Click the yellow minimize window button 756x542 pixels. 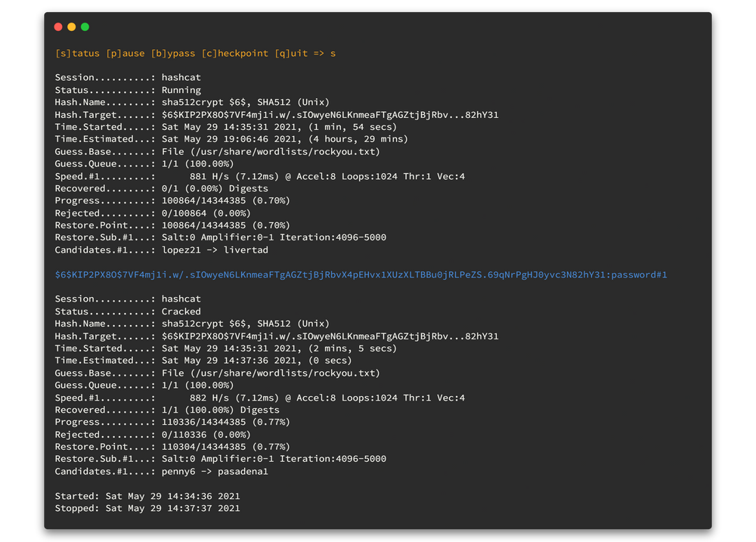pyautogui.click(x=71, y=27)
